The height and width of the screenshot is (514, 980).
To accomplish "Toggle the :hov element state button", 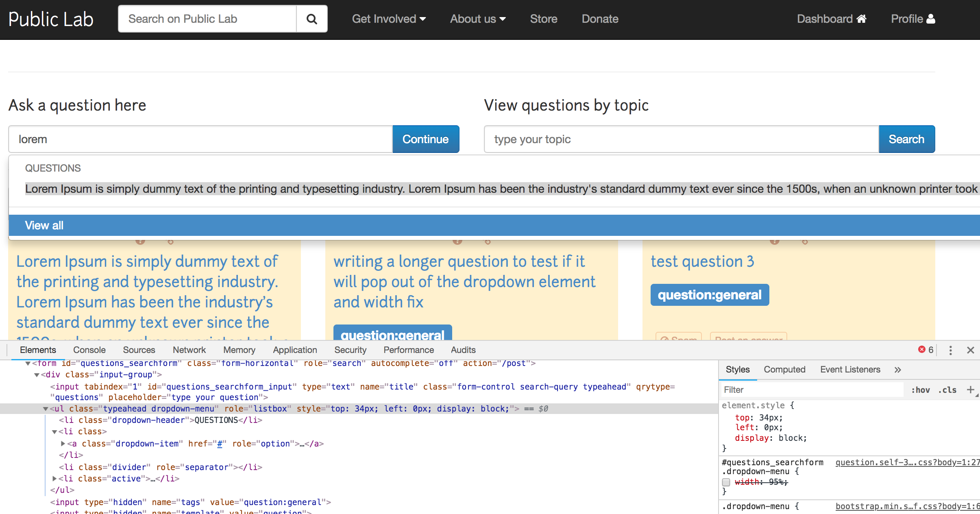I will click(x=920, y=390).
